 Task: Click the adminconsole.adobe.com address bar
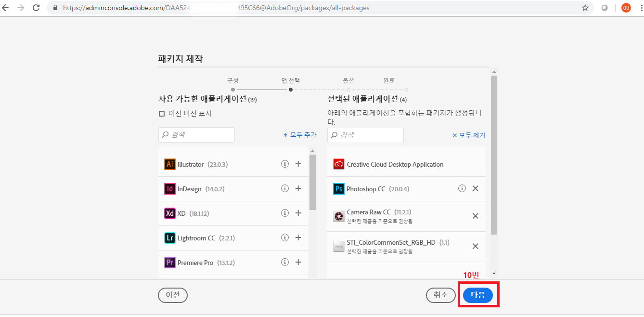[x=320, y=8]
